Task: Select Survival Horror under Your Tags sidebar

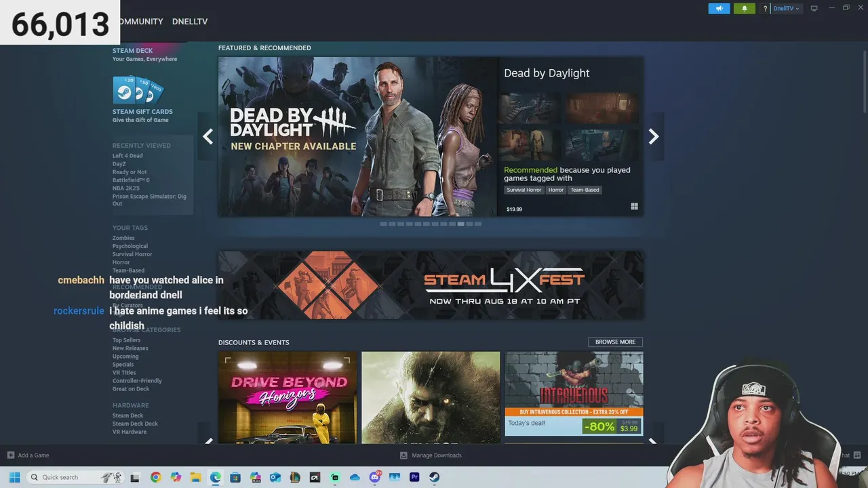Action: tap(132, 254)
